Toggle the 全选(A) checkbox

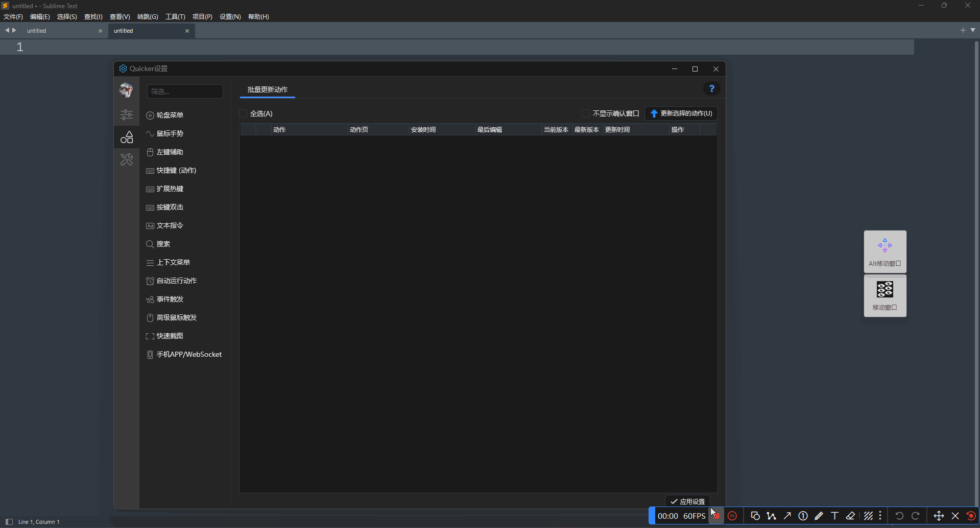point(244,113)
